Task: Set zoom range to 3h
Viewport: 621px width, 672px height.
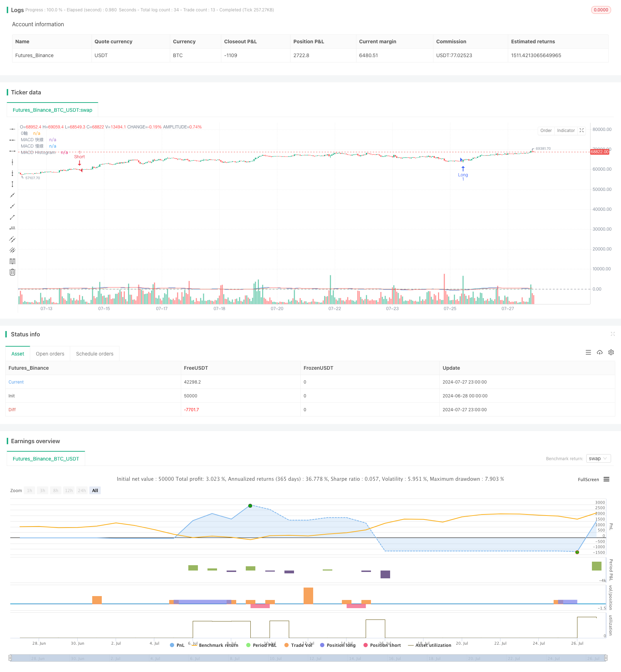Action: [43, 490]
